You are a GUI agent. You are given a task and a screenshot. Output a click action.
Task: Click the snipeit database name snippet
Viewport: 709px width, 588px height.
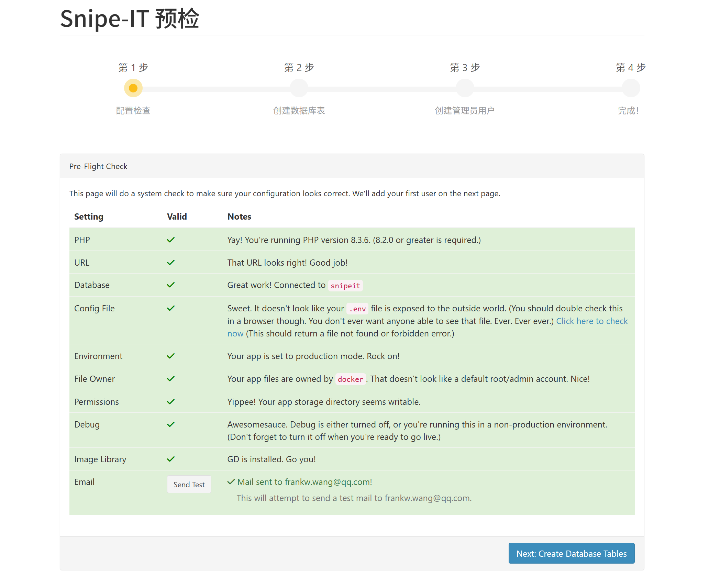click(345, 285)
